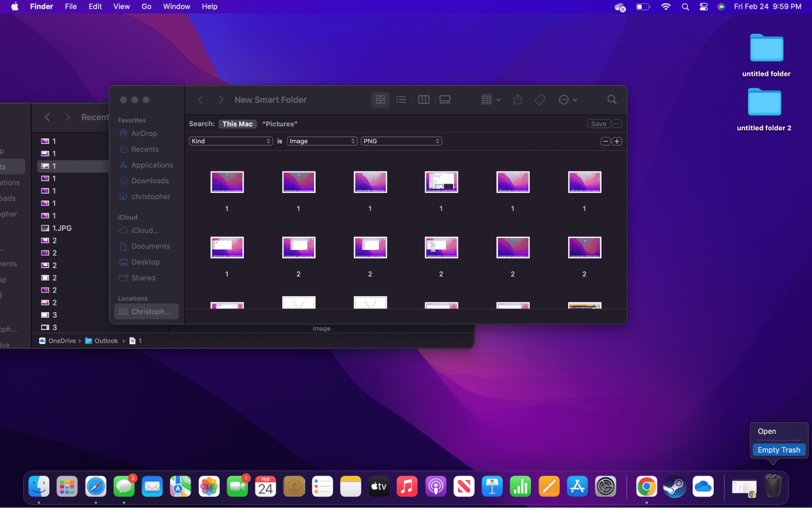Switch Smart Folder to gallery view
The width and height of the screenshot is (812, 508).
click(x=445, y=100)
